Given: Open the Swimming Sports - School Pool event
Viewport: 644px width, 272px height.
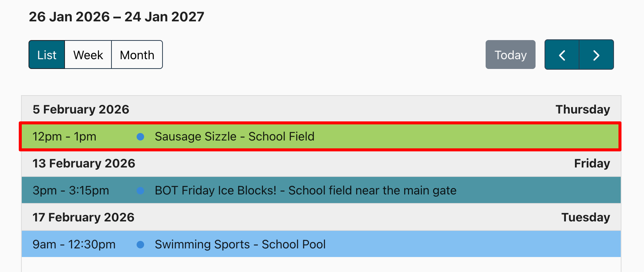Looking at the screenshot, I should pyautogui.click(x=240, y=245).
